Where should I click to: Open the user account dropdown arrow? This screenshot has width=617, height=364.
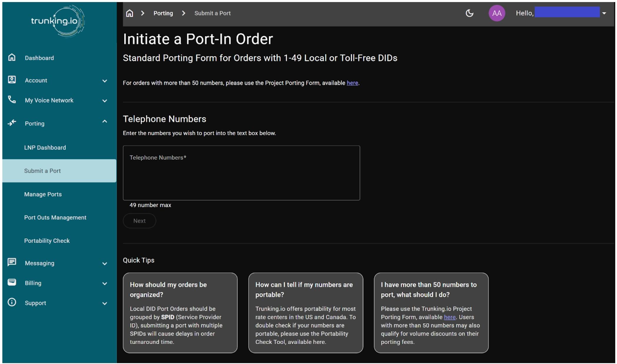click(x=604, y=13)
